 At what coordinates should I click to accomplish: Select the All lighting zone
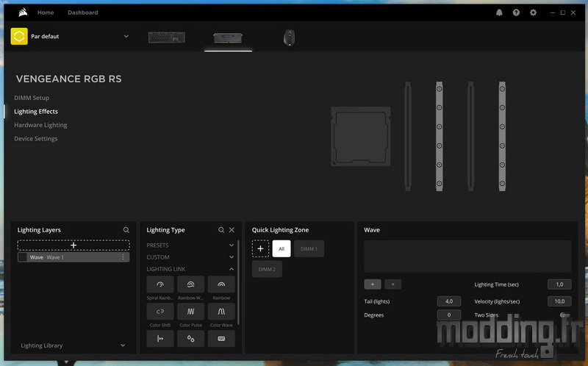point(282,248)
